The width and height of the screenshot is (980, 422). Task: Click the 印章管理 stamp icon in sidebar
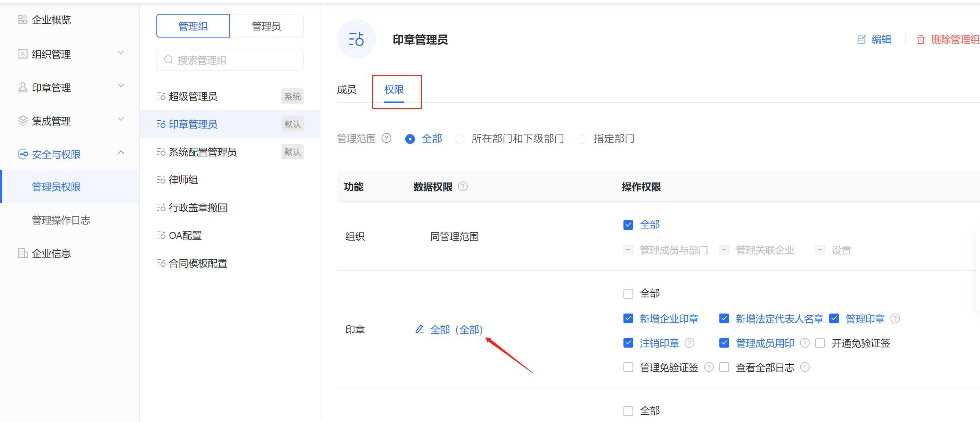pos(23,88)
